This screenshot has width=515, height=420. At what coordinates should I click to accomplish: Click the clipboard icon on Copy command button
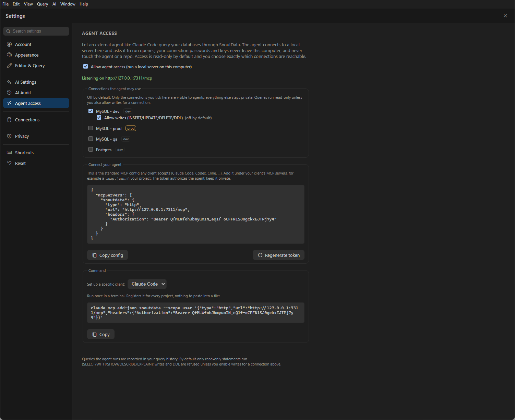pyautogui.click(x=95, y=334)
